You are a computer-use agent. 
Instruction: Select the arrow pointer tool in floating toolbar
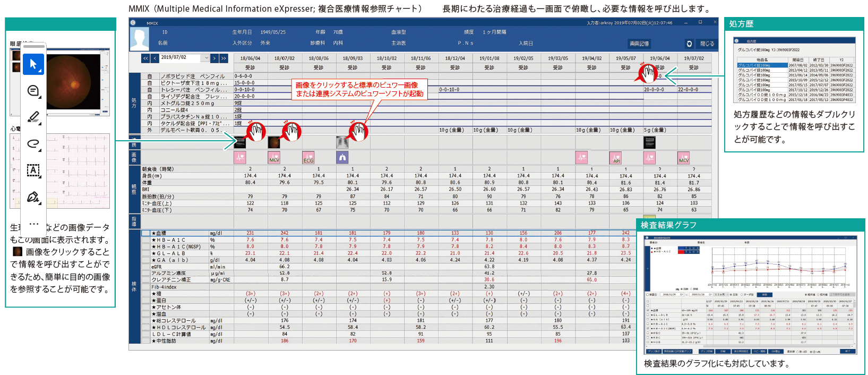33,64
